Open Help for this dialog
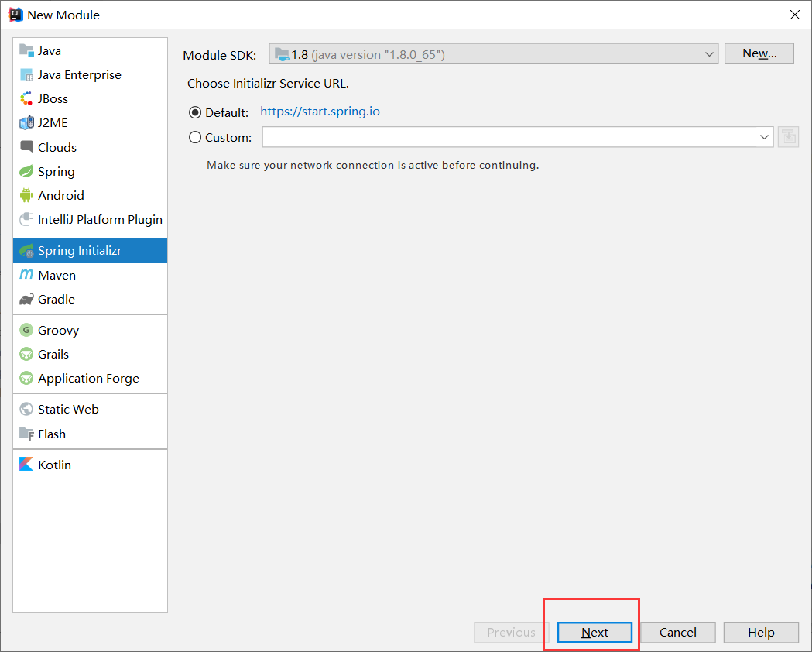Image resolution: width=812 pixels, height=652 pixels. [761, 633]
